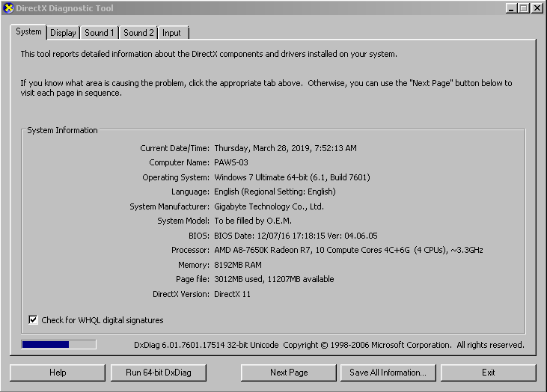Click the To be filled by O.E.M. value
The image size is (547, 392).
pos(253,221)
